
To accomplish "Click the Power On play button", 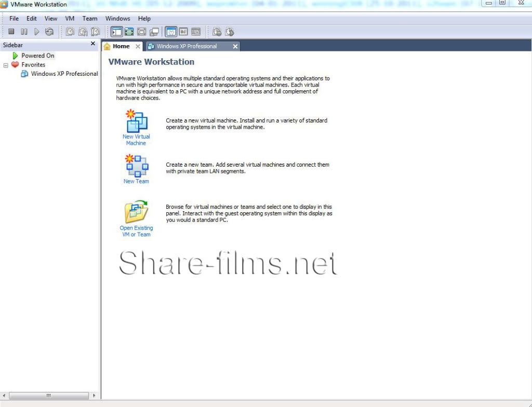I will click(x=37, y=32).
